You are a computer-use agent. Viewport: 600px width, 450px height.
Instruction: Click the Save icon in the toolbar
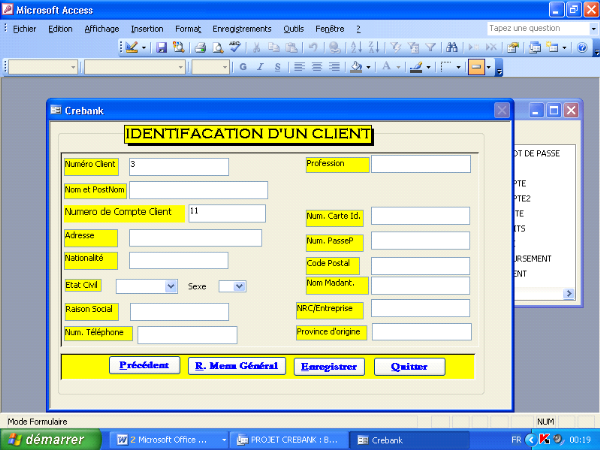coord(161,47)
